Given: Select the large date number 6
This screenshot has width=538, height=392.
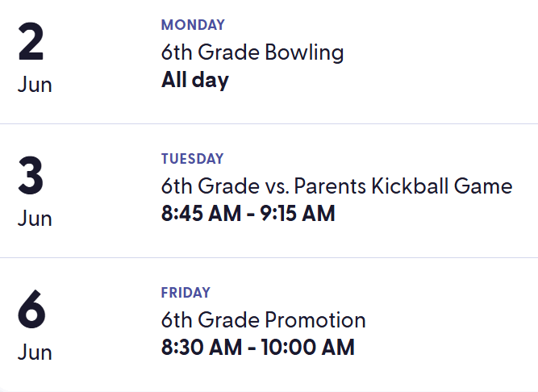Looking at the screenshot, I should click(32, 312).
